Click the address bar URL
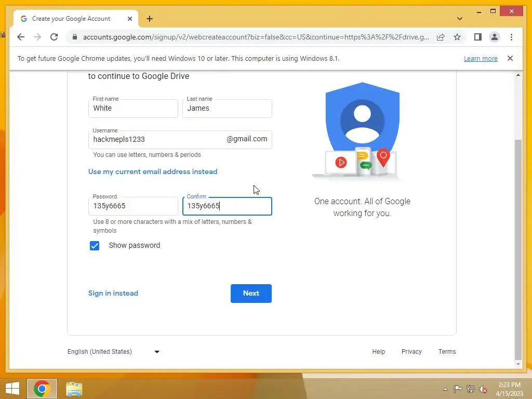This screenshot has height=399, width=532. 256,37
